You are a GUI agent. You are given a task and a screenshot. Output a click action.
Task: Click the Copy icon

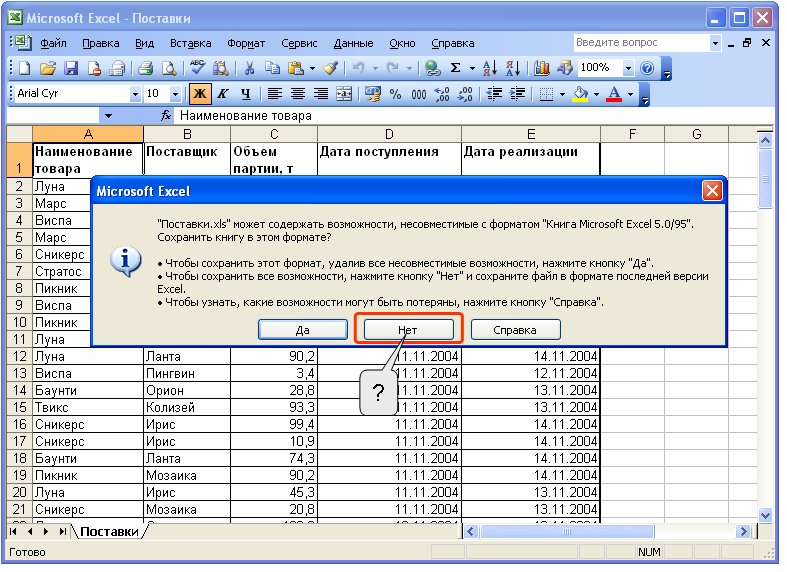pyautogui.click(x=273, y=68)
